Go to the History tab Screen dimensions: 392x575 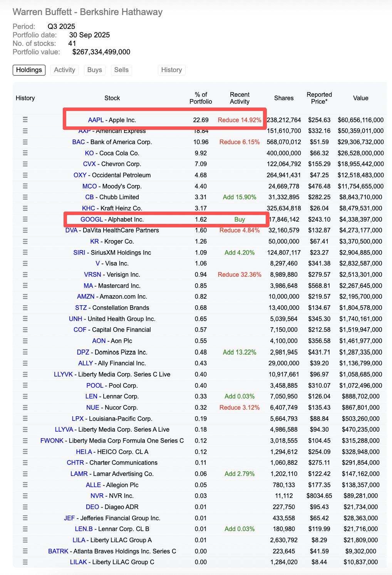click(x=171, y=70)
